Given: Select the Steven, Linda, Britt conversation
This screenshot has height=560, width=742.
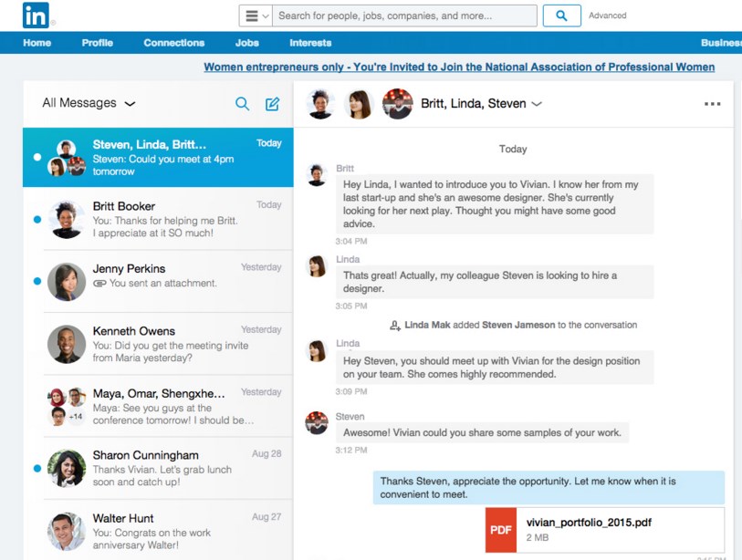Looking at the screenshot, I should pos(158,158).
